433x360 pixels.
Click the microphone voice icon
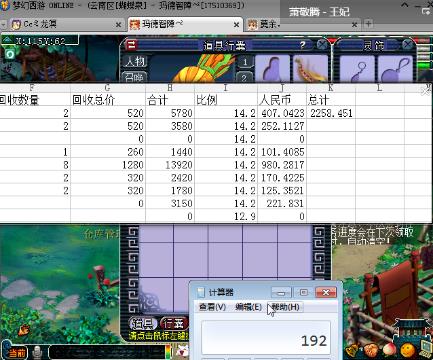[x=37, y=352]
